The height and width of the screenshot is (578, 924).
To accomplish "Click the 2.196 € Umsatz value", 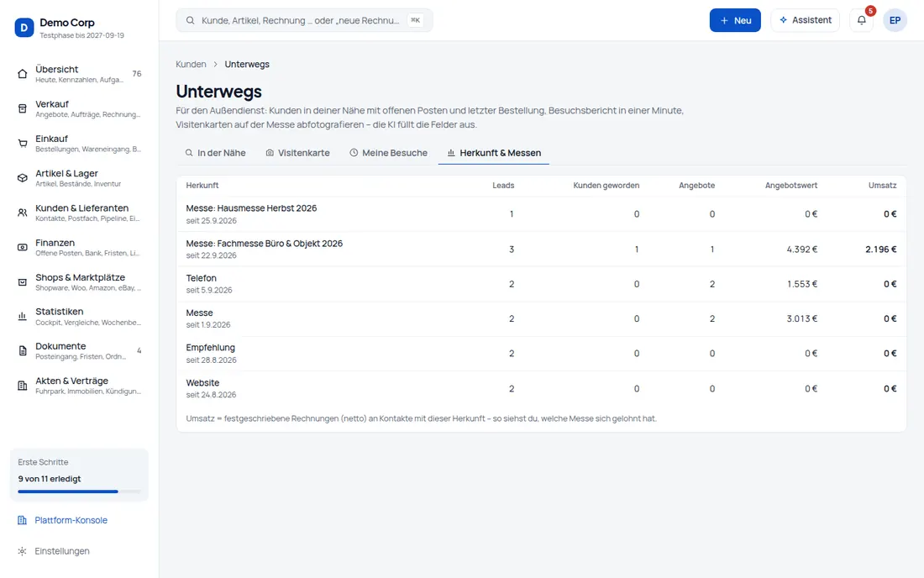I will tap(881, 250).
